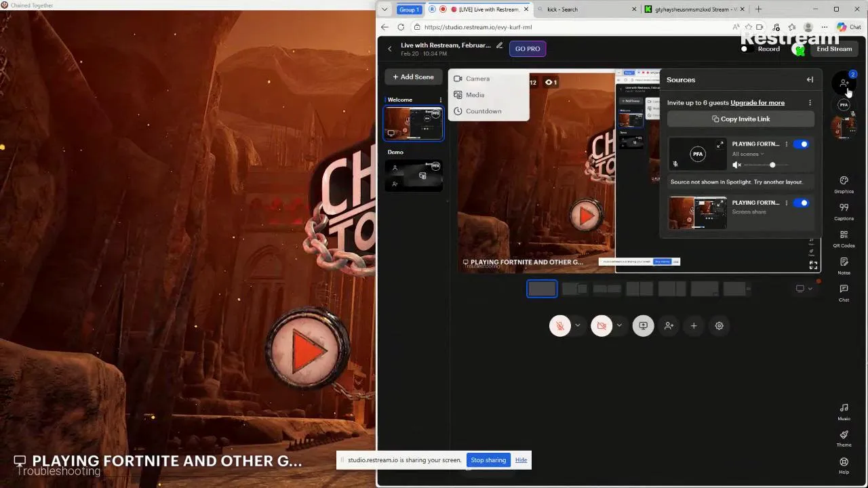Select the Demo scene thumbnail
The width and height of the screenshot is (868, 488).
point(413,176)
